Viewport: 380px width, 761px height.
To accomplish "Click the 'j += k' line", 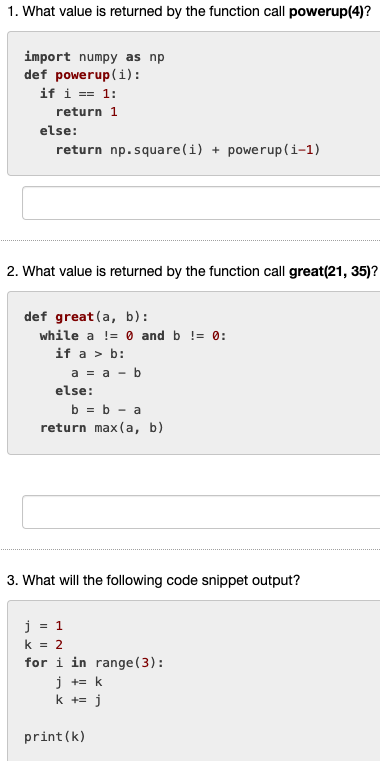I will pyautogui.click(x=79, y=682).
